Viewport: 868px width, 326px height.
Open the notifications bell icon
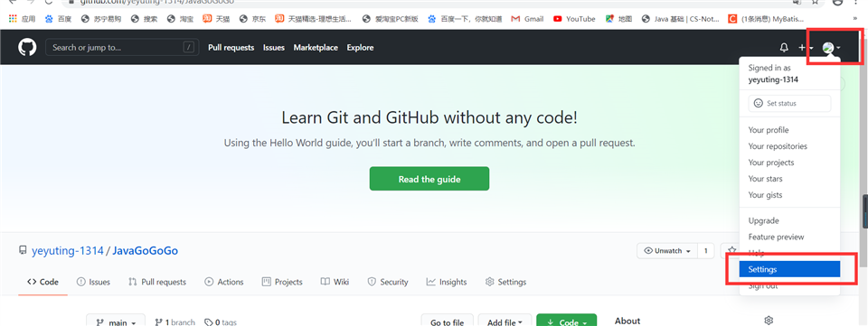click(784, 48)
